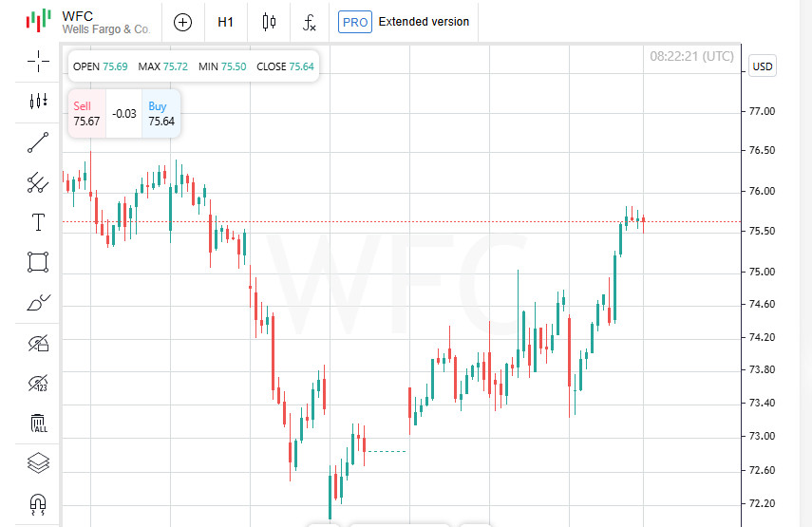Open the H1 timeframe selector
This screenshot has width=812, height=527.
pyautogui.click(x=226, y=22)
